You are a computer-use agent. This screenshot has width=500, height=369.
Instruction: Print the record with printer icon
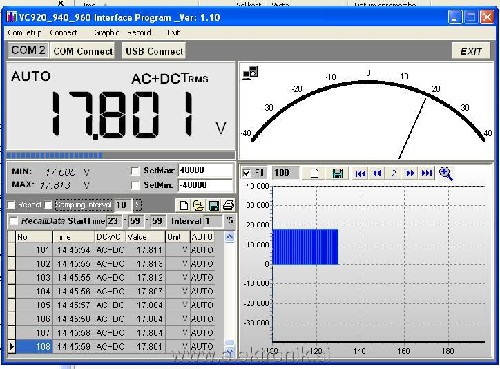[x=228, y=205]
